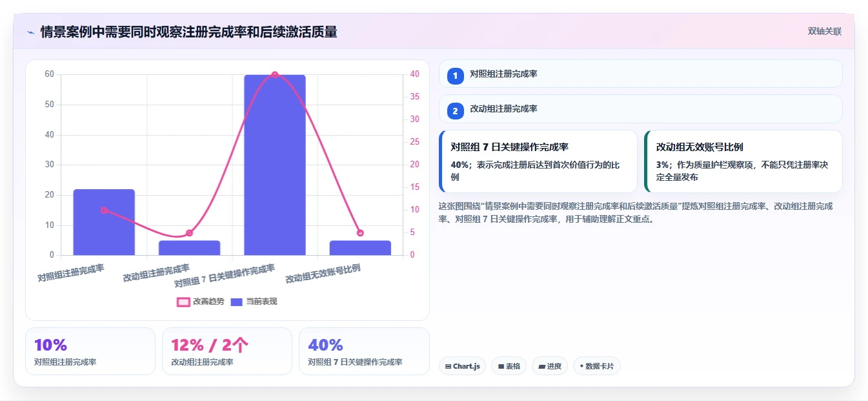Click the 10% stat card

click(x=90, y=351)
